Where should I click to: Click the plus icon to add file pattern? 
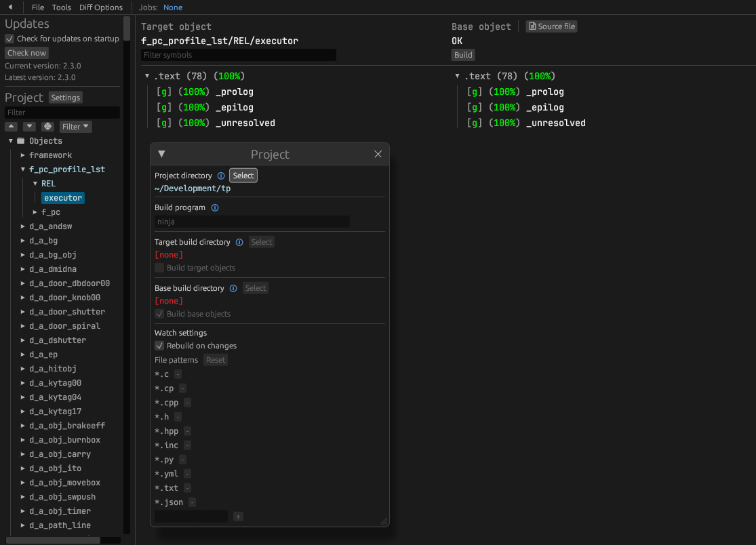(x=238, y=516)
